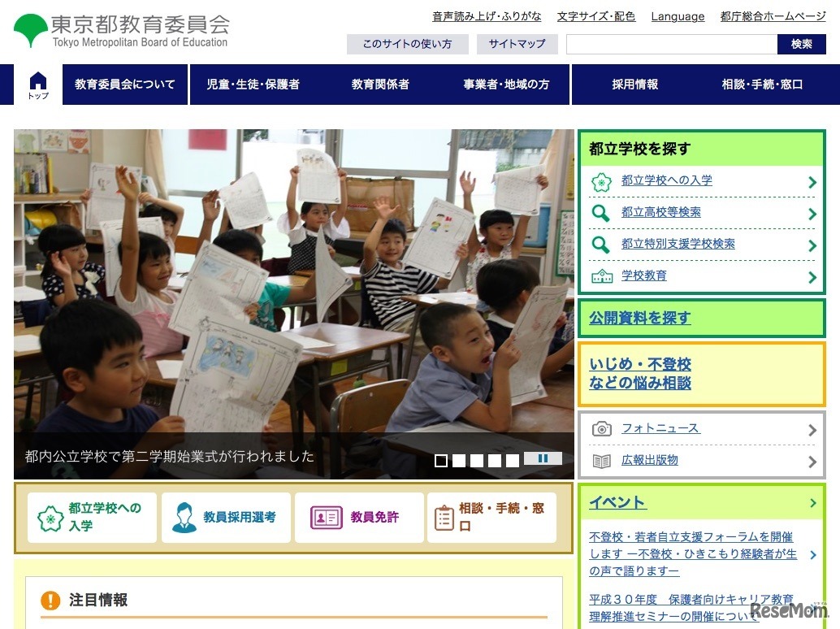
Task: Open the Language link
Action: tap(677, 16)
